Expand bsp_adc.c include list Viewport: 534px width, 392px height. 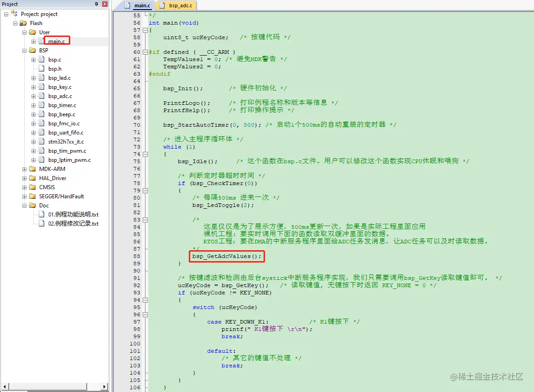(33, 96)
